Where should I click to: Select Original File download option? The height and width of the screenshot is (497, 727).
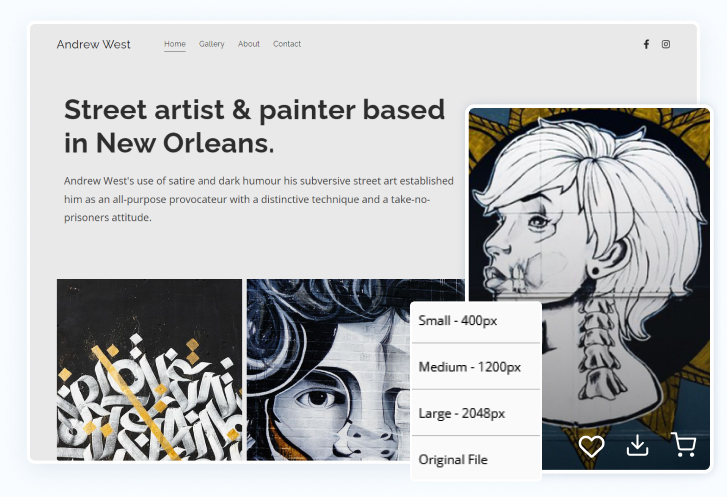[x=453, y=460]
